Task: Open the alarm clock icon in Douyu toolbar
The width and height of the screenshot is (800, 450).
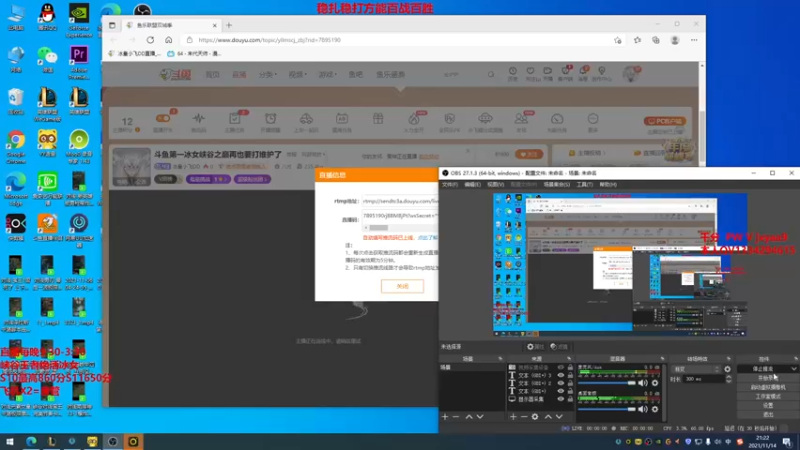Action: pos(270,119)
